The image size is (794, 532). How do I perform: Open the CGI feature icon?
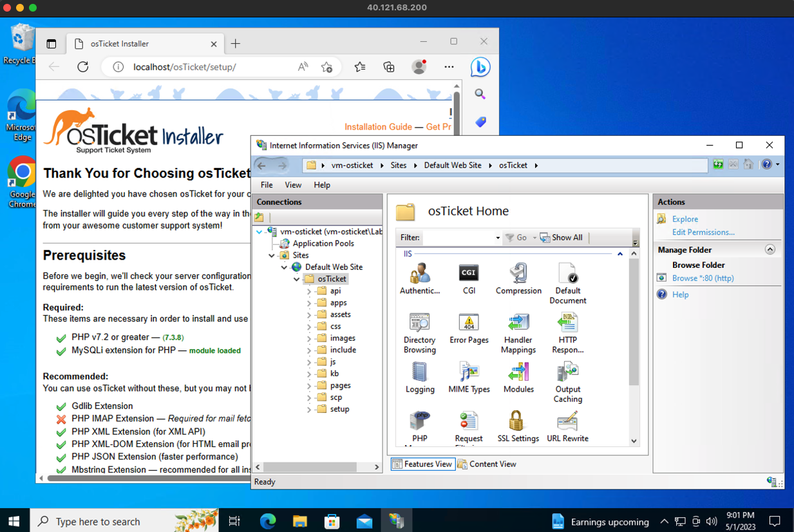(x=469, y=278)
